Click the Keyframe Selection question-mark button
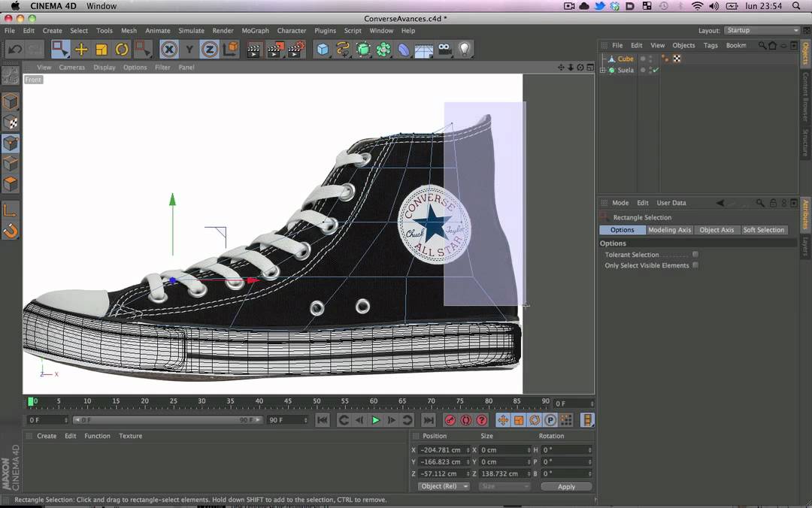The height and width of the screenshot is (508, 812). 482,421
